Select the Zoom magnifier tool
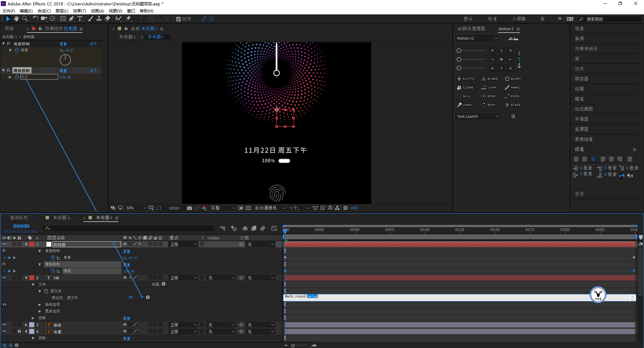Image resolution: width=644 pixels, height=348 pixels. 24,19
